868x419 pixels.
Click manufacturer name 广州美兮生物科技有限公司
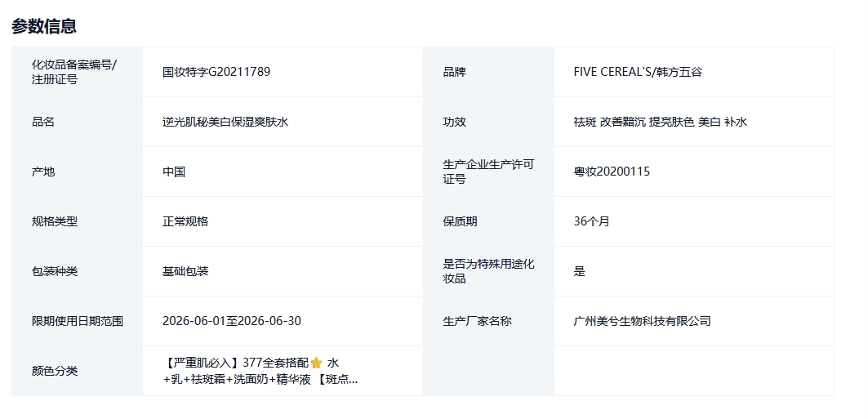[x=642, y=321]
